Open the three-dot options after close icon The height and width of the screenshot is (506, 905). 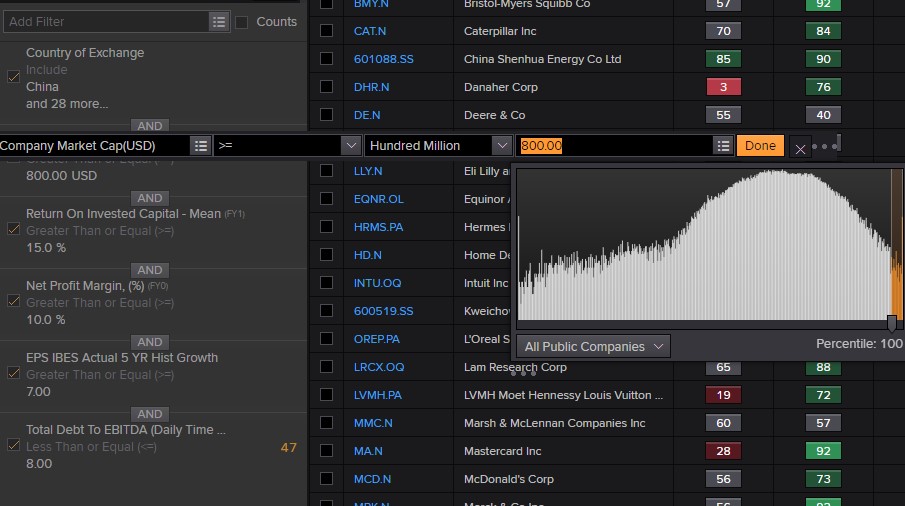tap(825, 147)
